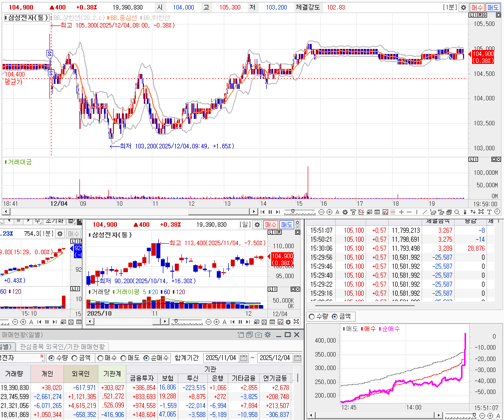The height and width of the screenshot is (420, 504).
Task: Select the horizontal line drawing tool
Action: (409, 212)
